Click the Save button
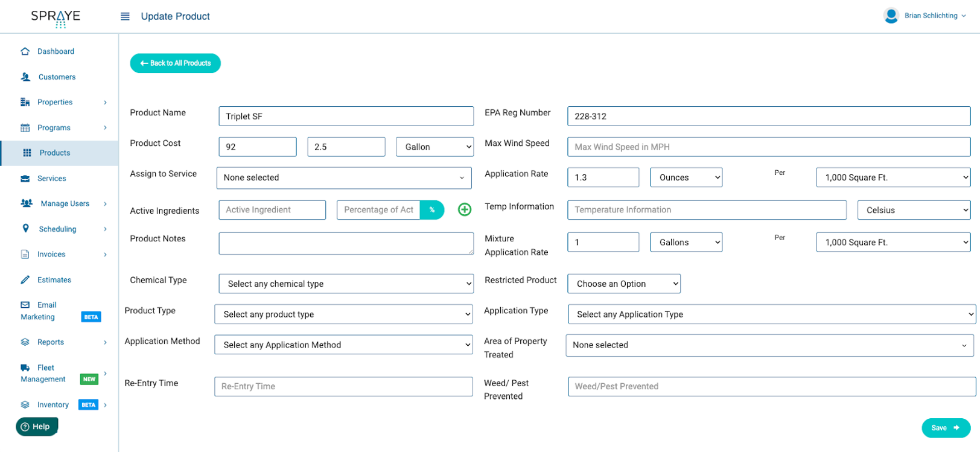 tap(946, 428)
